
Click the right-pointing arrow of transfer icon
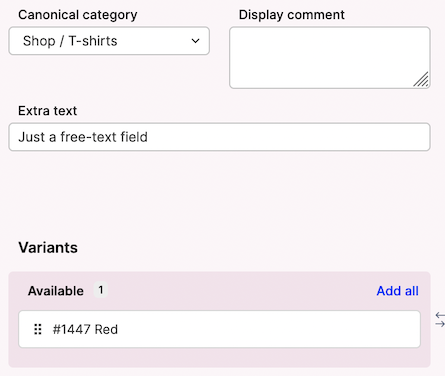[x=440, y=324]
